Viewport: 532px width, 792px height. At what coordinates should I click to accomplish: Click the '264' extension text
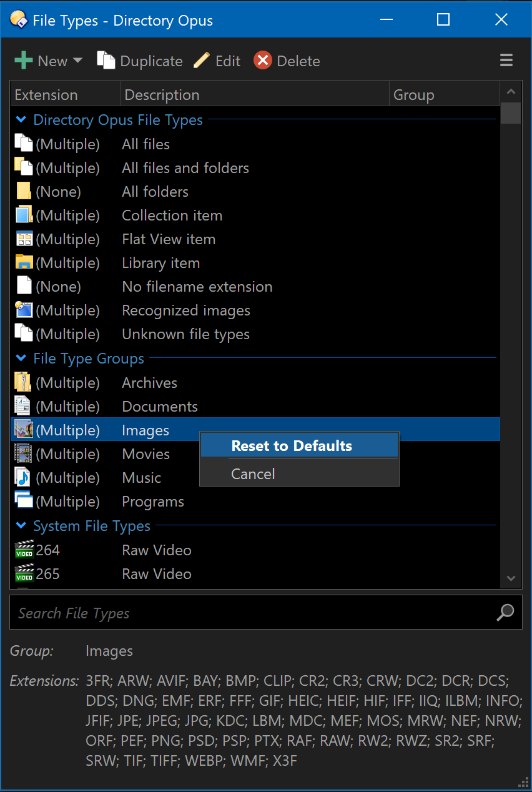pyautogui.click(x=47, y=550)
